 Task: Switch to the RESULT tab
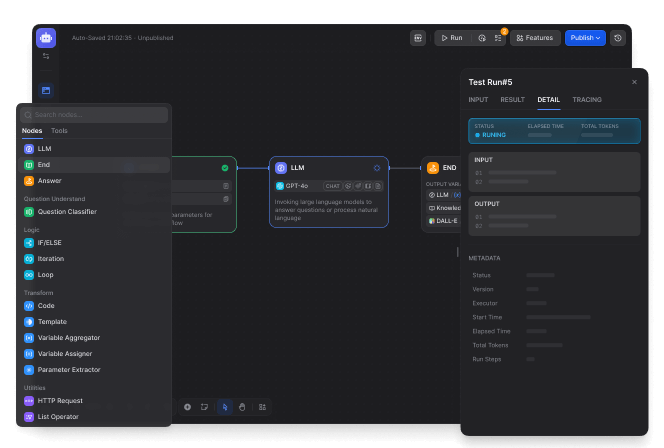point(512,100)
